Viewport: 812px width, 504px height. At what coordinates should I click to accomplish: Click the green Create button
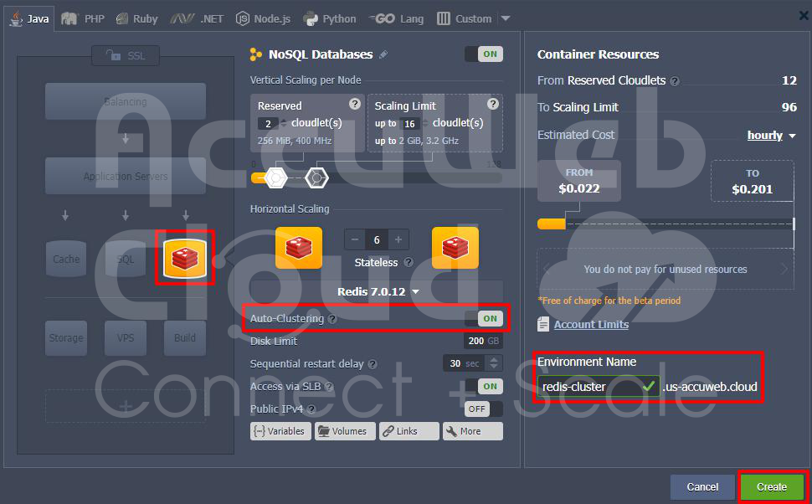click(771, 486)
